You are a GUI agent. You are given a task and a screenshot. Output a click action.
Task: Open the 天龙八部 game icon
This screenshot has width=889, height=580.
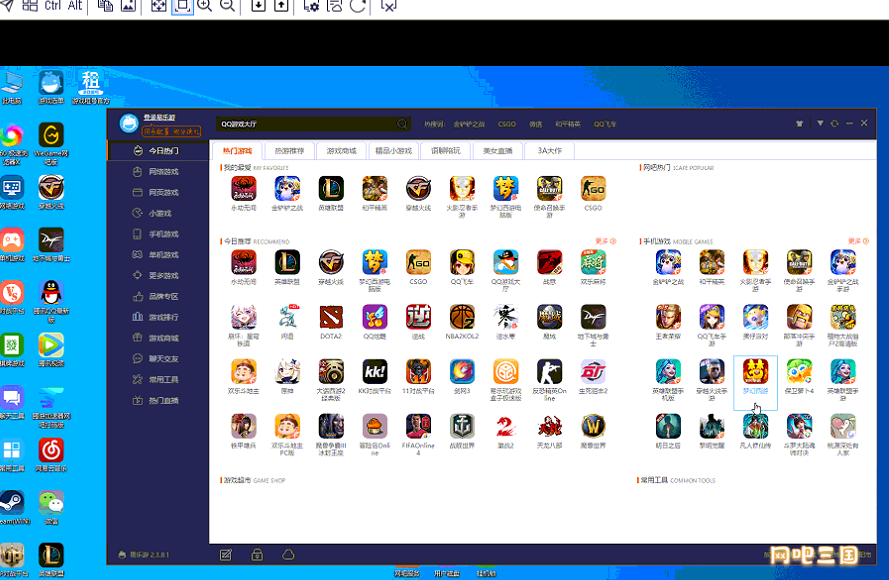click(549, 426)
